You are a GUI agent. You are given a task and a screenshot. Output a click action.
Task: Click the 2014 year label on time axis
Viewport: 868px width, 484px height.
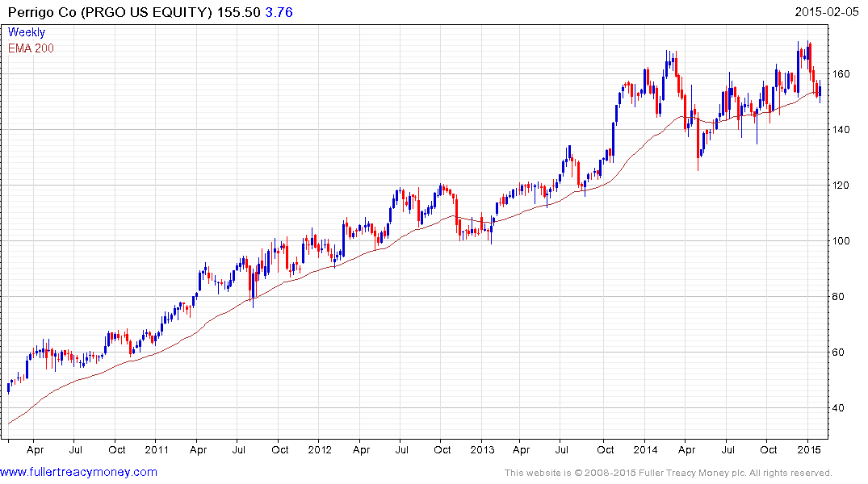tap(645, 449)
